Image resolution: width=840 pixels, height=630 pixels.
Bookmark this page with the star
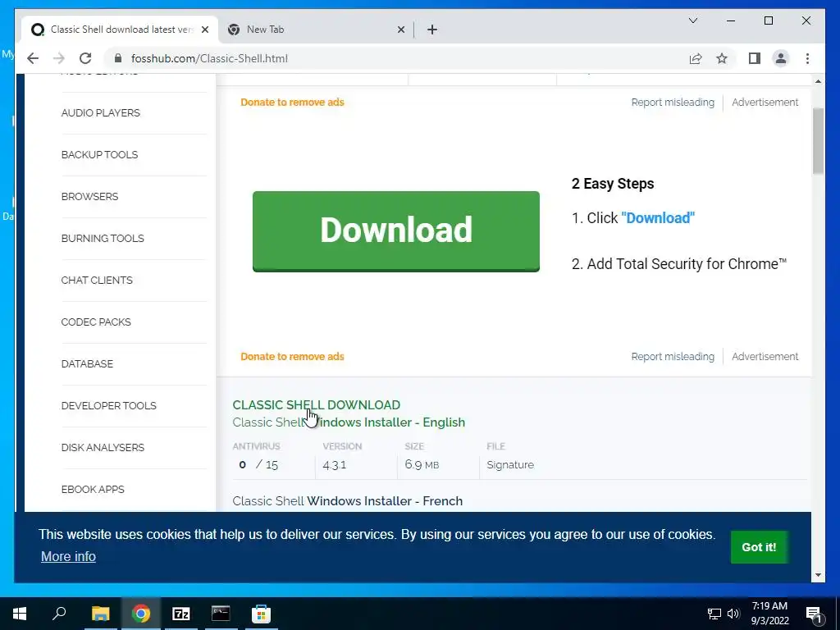click(x=722, y=58)
